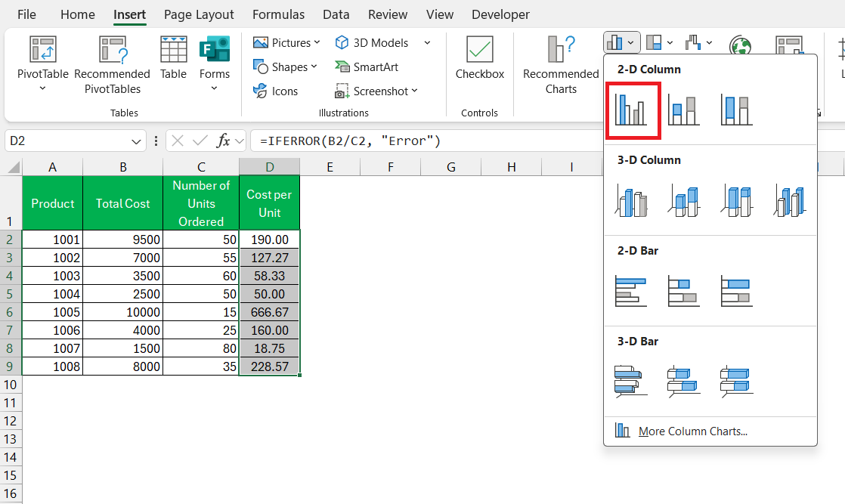
Task: Switch to the Home tab
Action: tap(78, 14)
